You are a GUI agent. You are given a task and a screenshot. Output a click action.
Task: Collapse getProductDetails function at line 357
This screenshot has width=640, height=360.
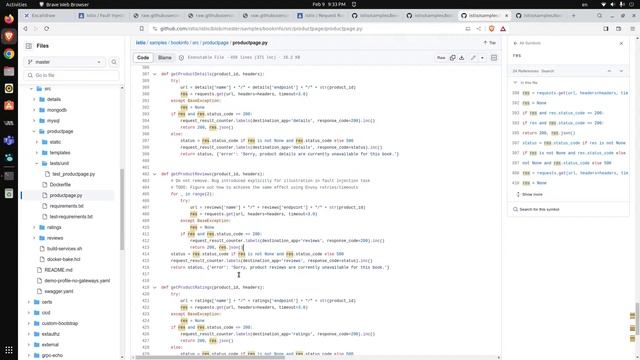[x=155, y=74]
